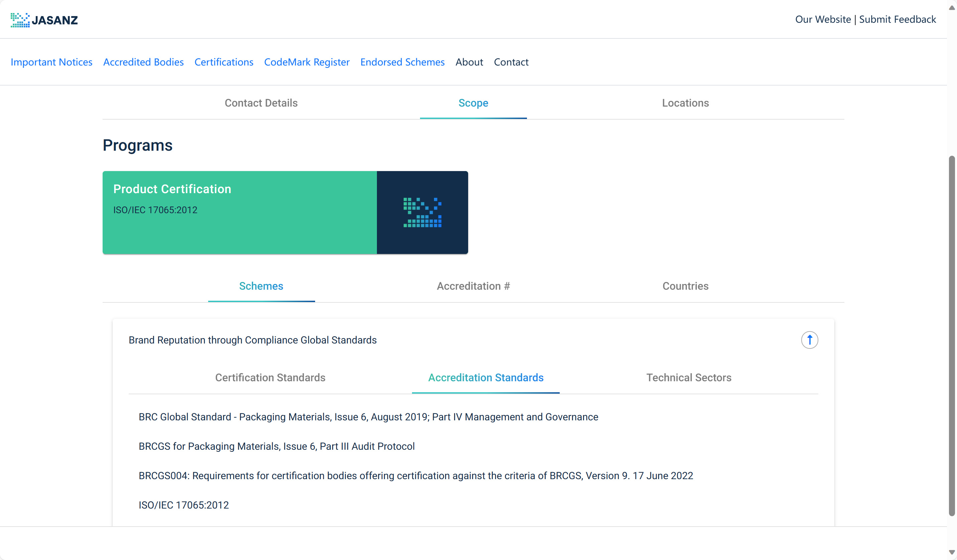Open the Accredited Bodies menu item
The width and height of the screenshot is (957, 560).
pyautogui.click(x=143, y=61)
